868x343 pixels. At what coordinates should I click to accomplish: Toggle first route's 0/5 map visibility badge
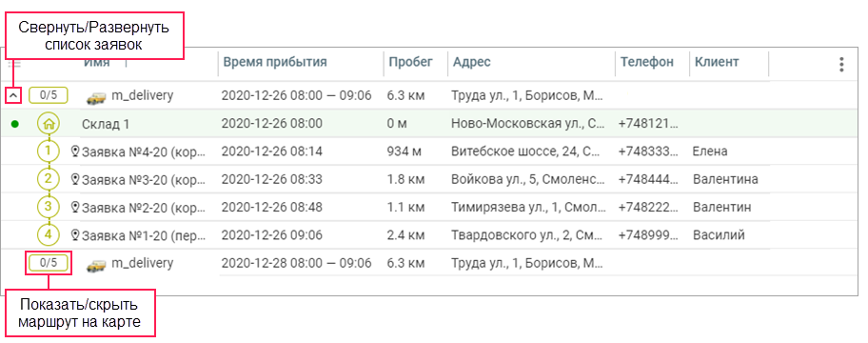tap(49, 95)
